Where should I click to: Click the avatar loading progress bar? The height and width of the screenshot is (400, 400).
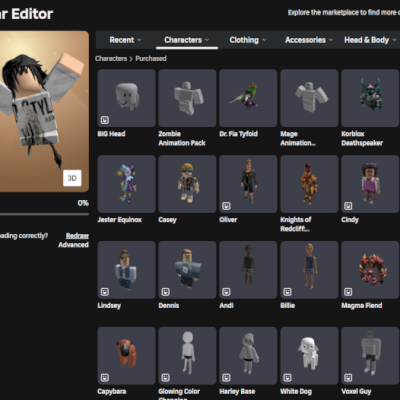[x=44, y=214]
